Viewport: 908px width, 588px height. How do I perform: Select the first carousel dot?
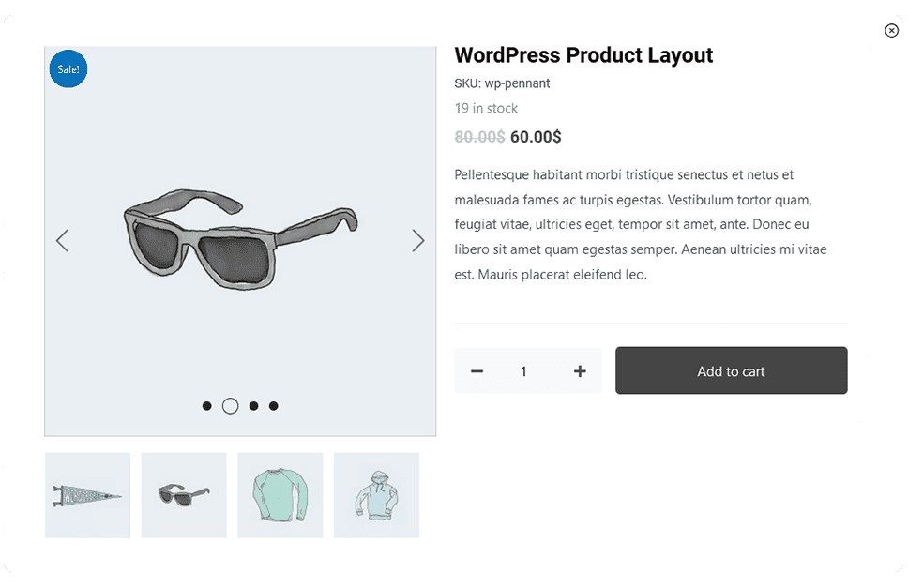207,406
